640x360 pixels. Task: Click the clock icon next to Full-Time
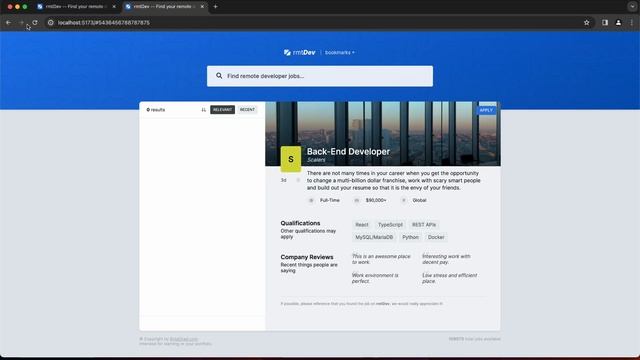311,200
